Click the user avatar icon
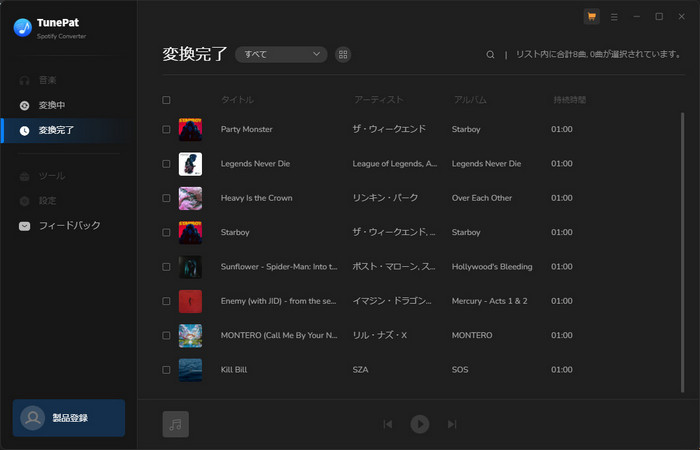This screenshot has height=450, width=700. click(x=33, y=418)
